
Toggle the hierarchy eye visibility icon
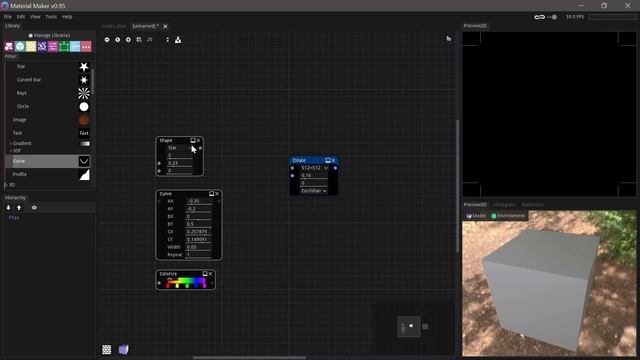pyautogui.click(x=34, y=208)
